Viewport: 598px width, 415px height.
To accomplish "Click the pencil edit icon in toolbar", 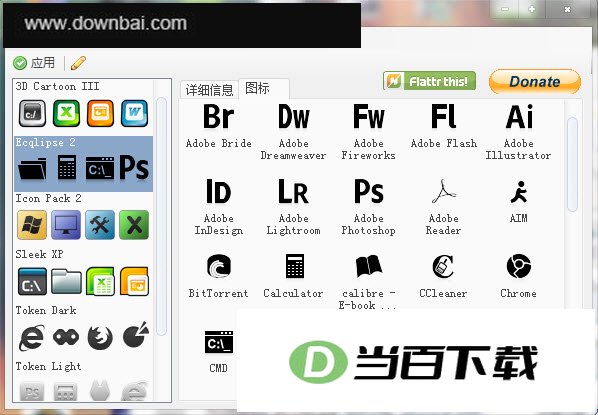I will [78, 63].
